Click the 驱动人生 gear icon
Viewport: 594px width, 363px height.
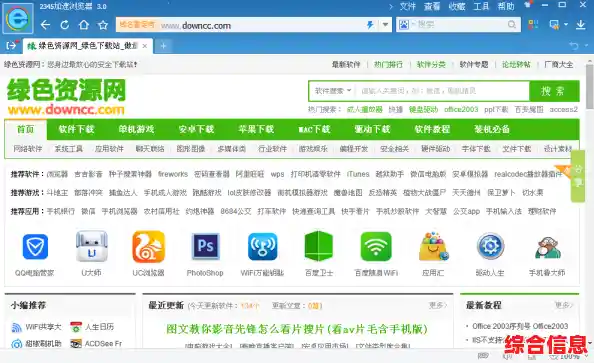tap(490, 246)
